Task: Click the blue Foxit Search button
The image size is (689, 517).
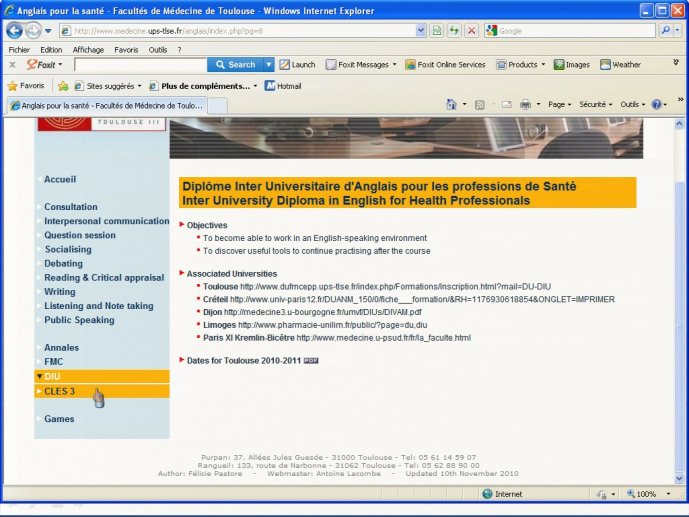Action: [235, 65]
